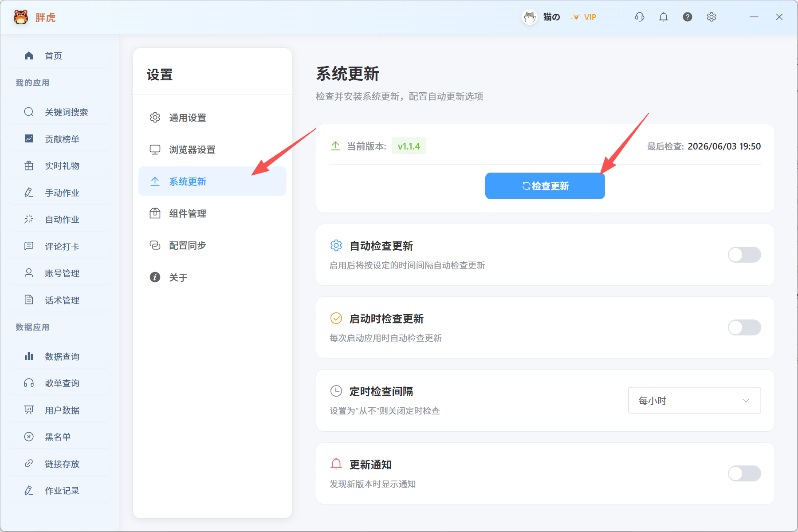Click the VIP badge

click(x=583, y=17)
